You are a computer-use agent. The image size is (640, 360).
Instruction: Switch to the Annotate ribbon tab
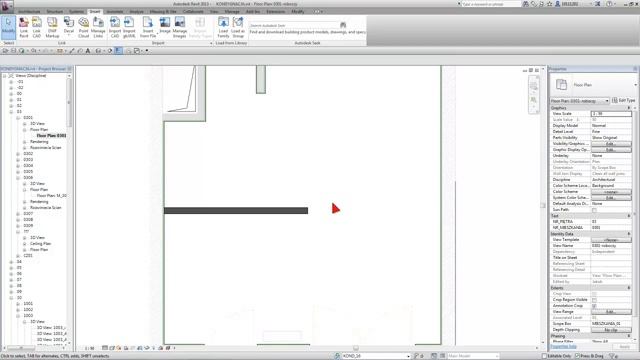115,12
